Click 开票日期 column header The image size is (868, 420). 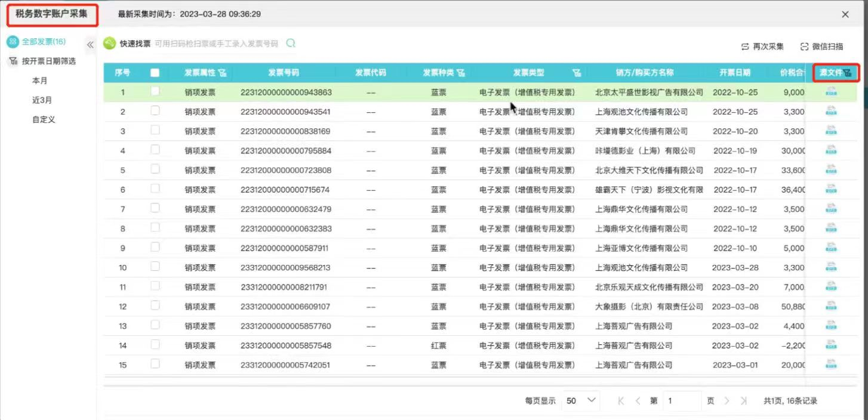point(735,73)
